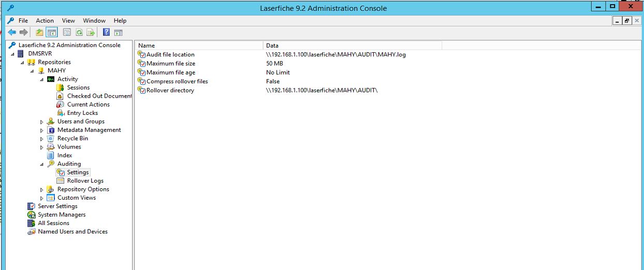644x270 pixels.
Task: Click the Index node icon
Action: coord(51,155)
